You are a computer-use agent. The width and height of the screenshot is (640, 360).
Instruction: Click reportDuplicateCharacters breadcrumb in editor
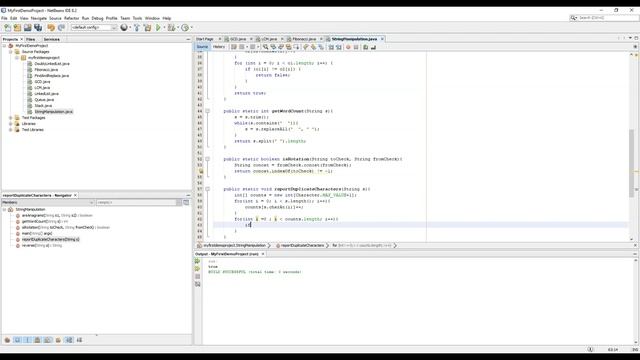click(302, 246)
